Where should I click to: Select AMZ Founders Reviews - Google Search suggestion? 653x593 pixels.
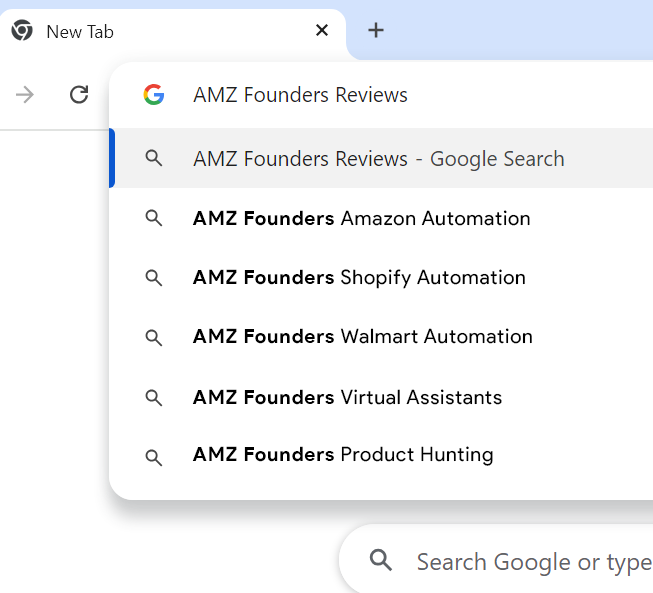pos(378,158)
